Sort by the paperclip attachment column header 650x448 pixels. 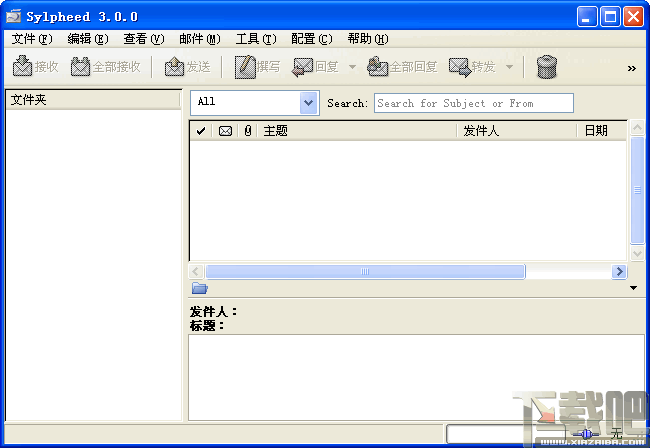pos(248,131)
